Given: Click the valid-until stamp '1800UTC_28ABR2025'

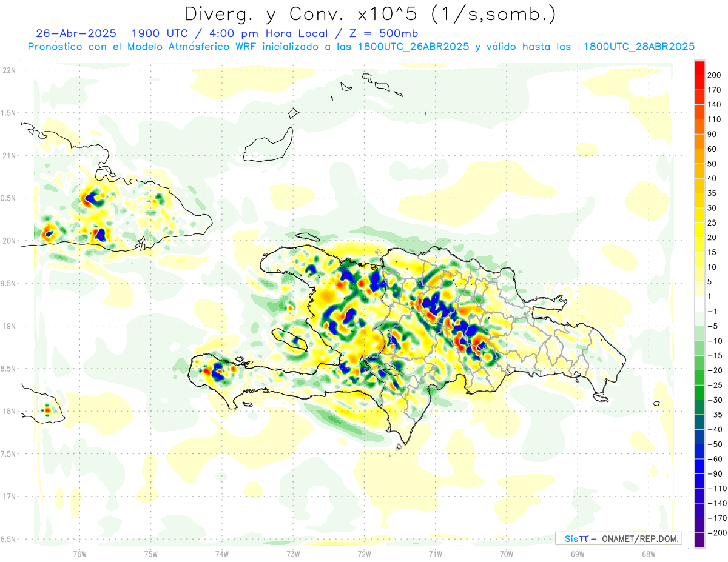Looking at the screenshot, I should (639, 47).
